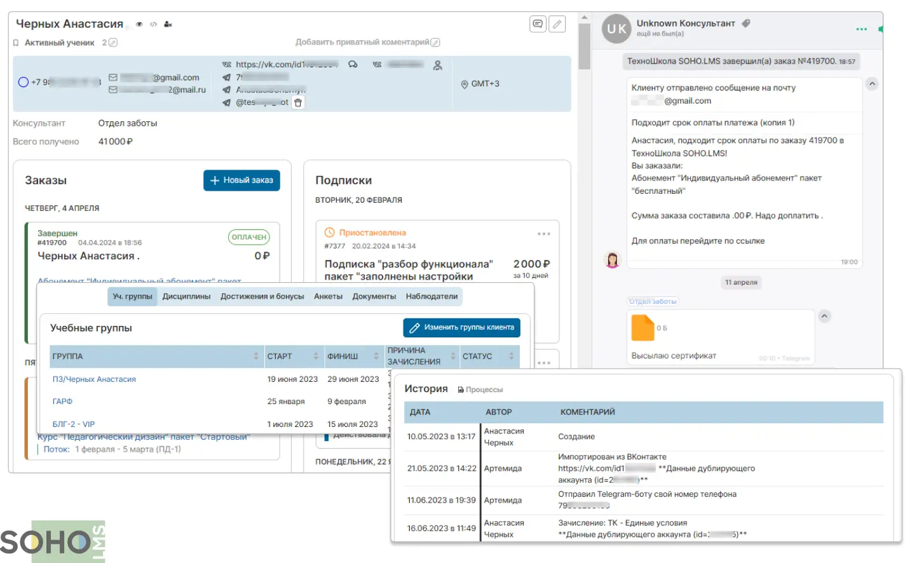Open the П3/Черных Анастасия group link
Screen dimensions: 924x563
pos(94,379)
